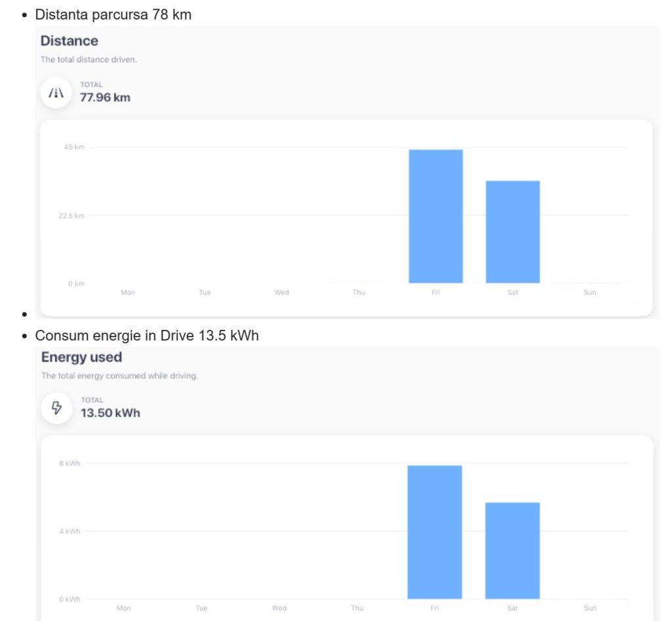Click the Sun label on the Energy used chart
This screenshot has width=672, height=621.
click(x=589, y=608)
